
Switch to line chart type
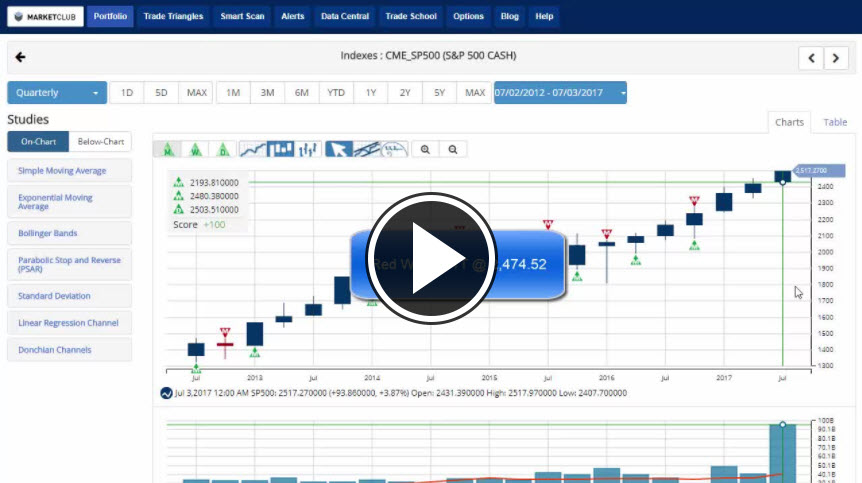pos(253,149)
